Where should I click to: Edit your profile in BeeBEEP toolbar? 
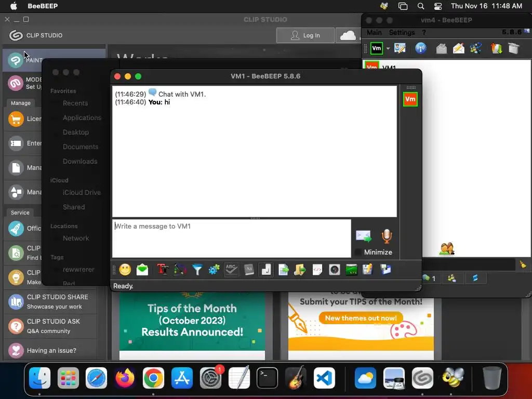pos(400,48)
